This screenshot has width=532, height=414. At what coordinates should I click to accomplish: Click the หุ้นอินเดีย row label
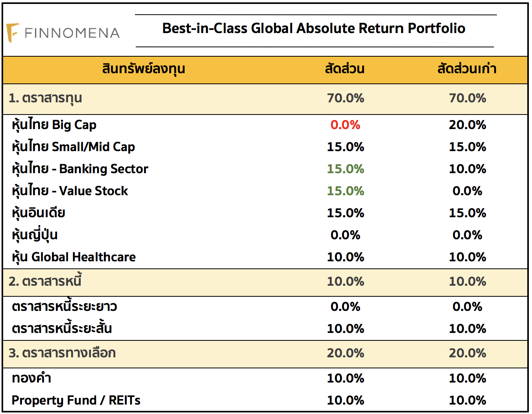[39, 213]
